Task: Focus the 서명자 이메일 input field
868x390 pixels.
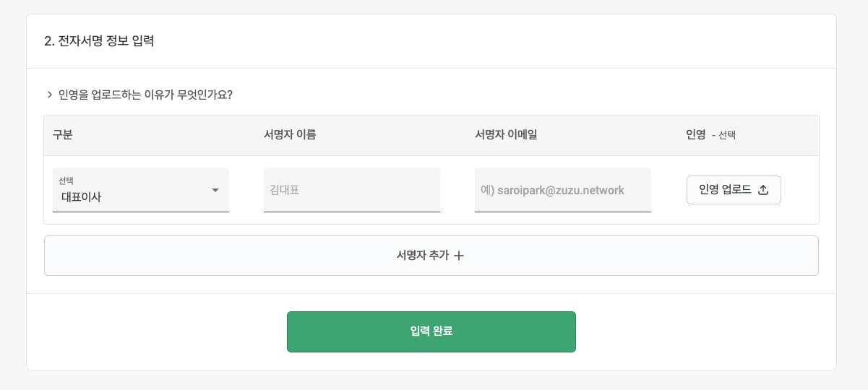Action: coord(563,190)
